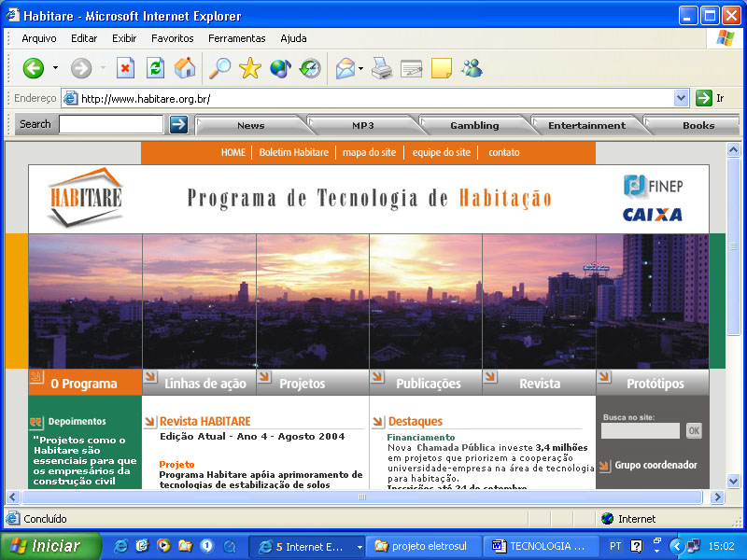Click the address bar URL field
This screenshot has width=747, height=560.
(369, 98)
